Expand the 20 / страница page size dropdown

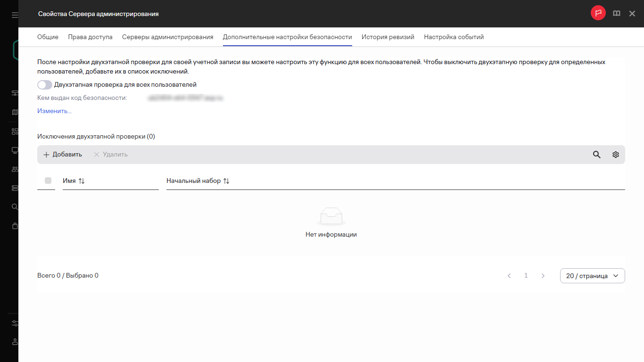(592, 276)
